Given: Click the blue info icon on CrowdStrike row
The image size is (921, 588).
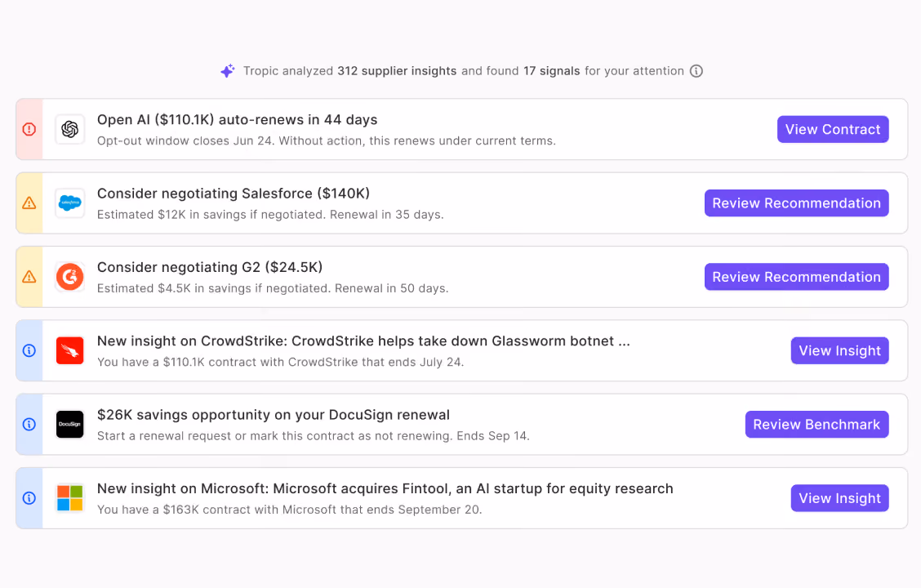Looking at the screenshot, I should (29, 350).
